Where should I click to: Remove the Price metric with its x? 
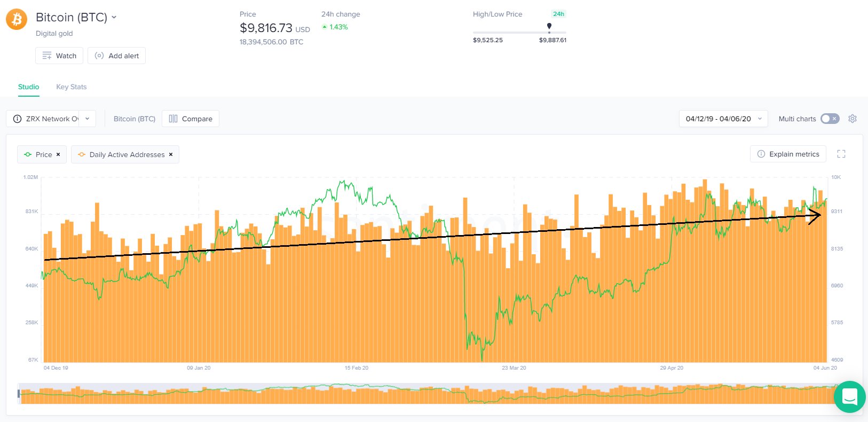(58, 154)
